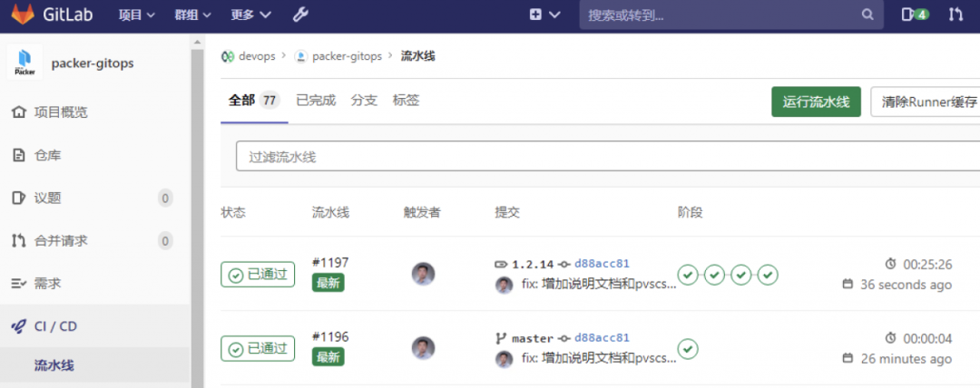Open master branch link
This screenshot has height=388, width=980.
tap(533, 339)
